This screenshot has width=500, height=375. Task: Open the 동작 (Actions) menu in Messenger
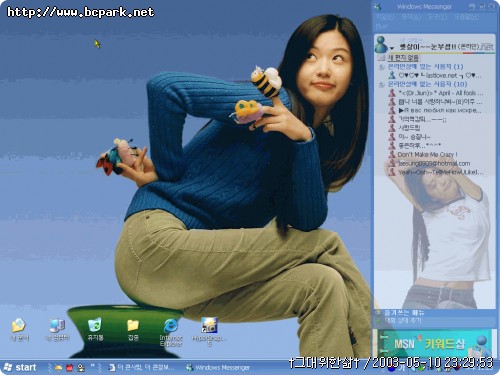pos(411,17)
